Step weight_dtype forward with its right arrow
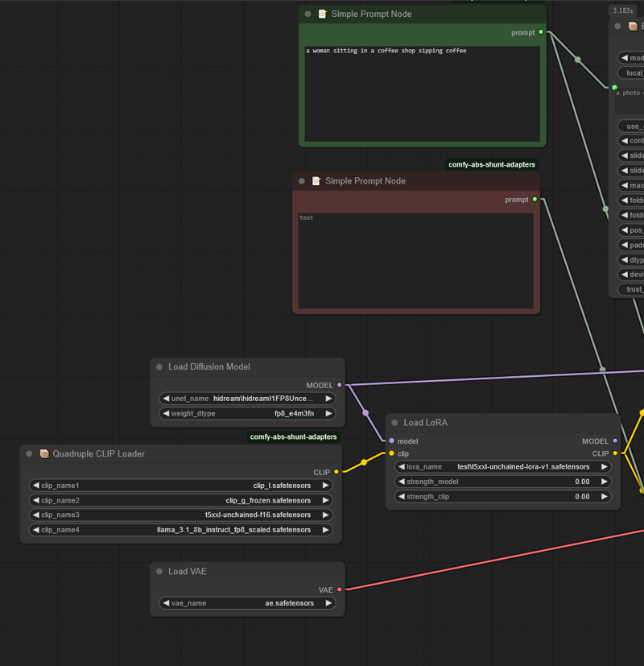This screenshot has width=644, height=666. pyautogui.click(x=328, y=413)
